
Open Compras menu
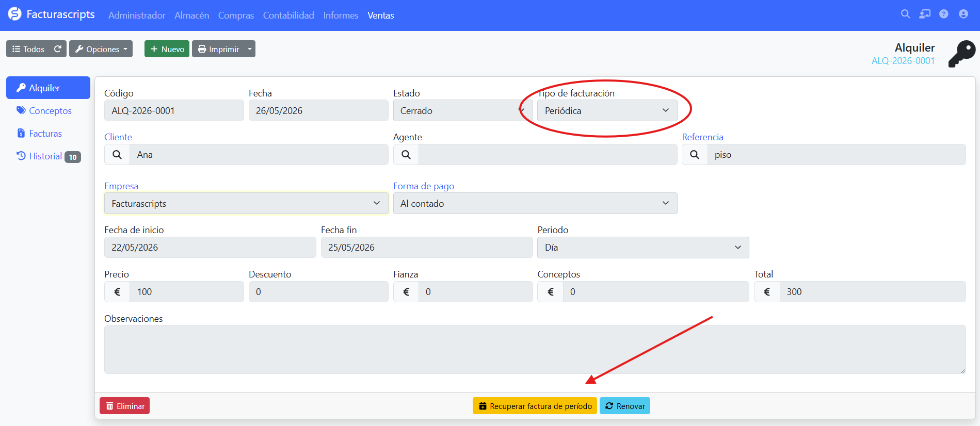click(236, 15)
